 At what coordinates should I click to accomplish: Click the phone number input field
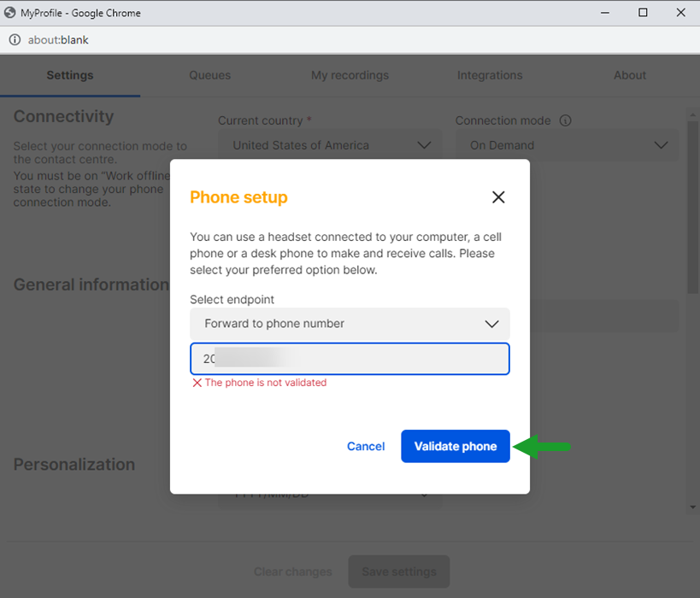(x=350, y=359)
